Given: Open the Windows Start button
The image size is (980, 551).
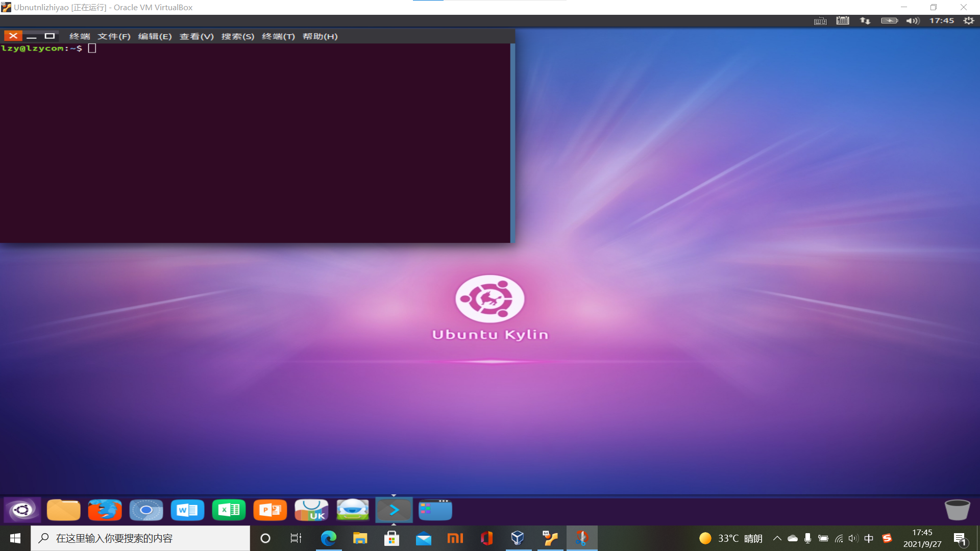Looking at the screenshot, I should 15,538.
